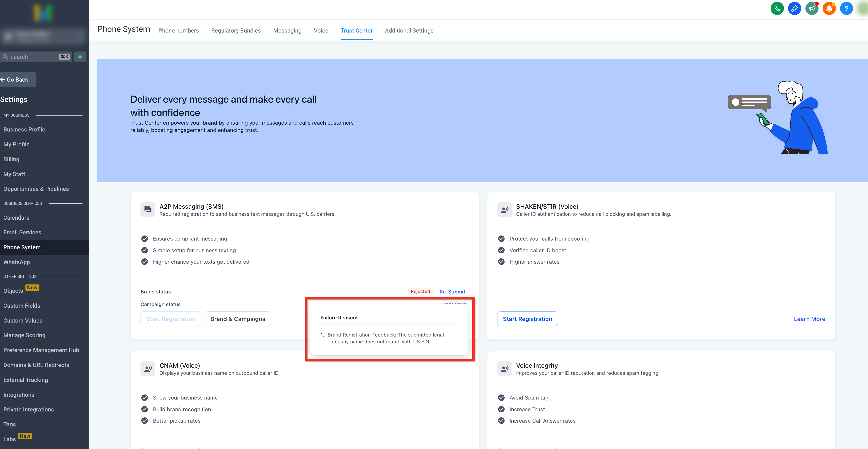The height and width of the screenshot is (449, 868).
Task: Switch to the Phone numbers tab
Action: [179, 31]
